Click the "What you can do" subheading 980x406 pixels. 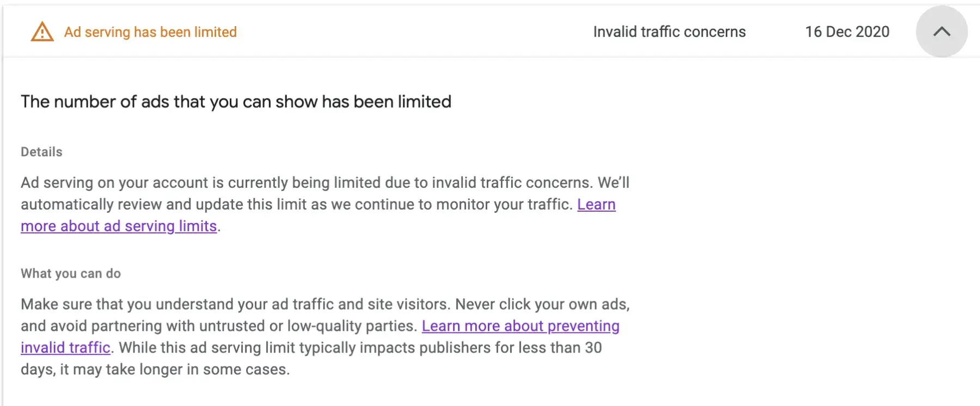71,273
